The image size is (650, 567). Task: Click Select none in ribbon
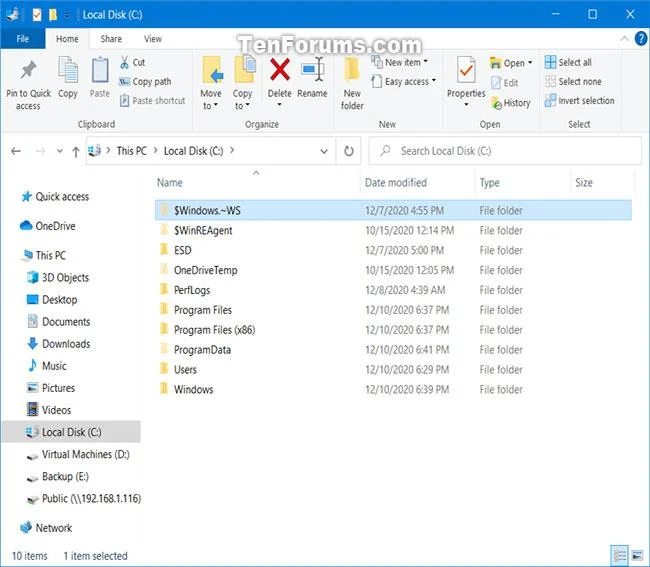click(573, 82)
